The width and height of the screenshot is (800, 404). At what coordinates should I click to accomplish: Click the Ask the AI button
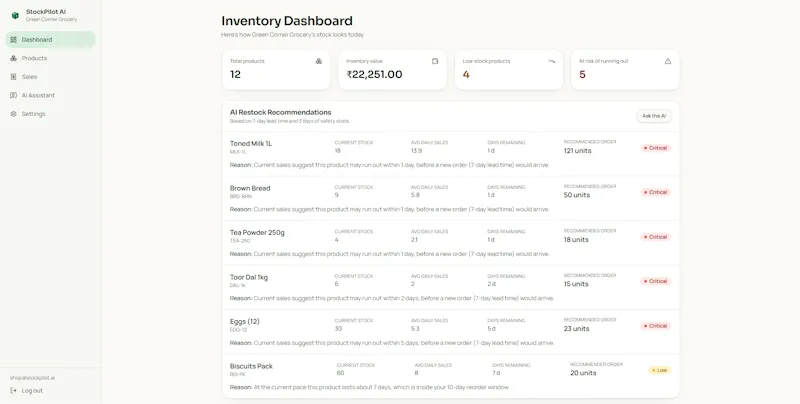[654, 116]
